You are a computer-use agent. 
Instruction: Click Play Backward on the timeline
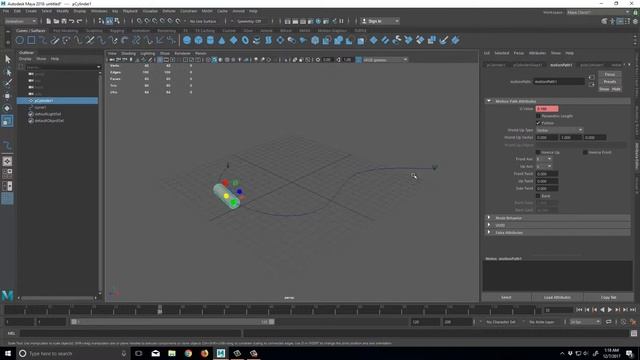(x=602, y=310)
